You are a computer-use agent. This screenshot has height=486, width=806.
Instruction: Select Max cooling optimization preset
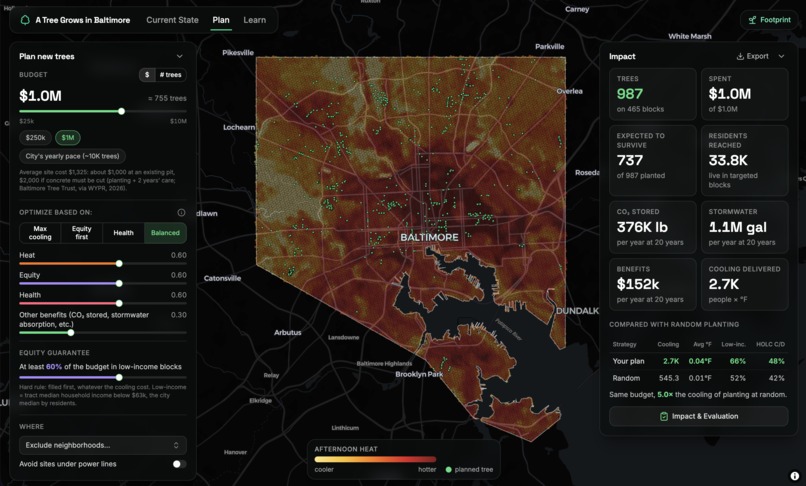[x=40, y=233]
